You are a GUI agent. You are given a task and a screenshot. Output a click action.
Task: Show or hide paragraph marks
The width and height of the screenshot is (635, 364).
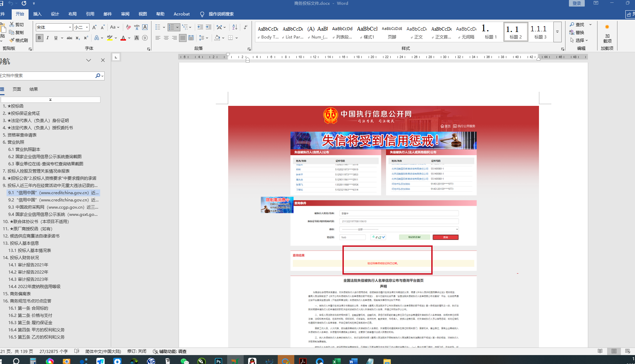(x=245, y=27)
